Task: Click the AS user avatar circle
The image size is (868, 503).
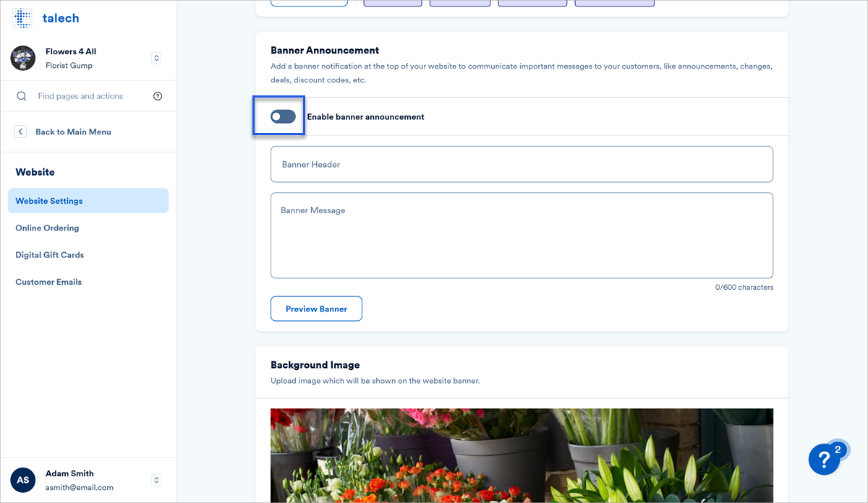Action: pos(22,480)
